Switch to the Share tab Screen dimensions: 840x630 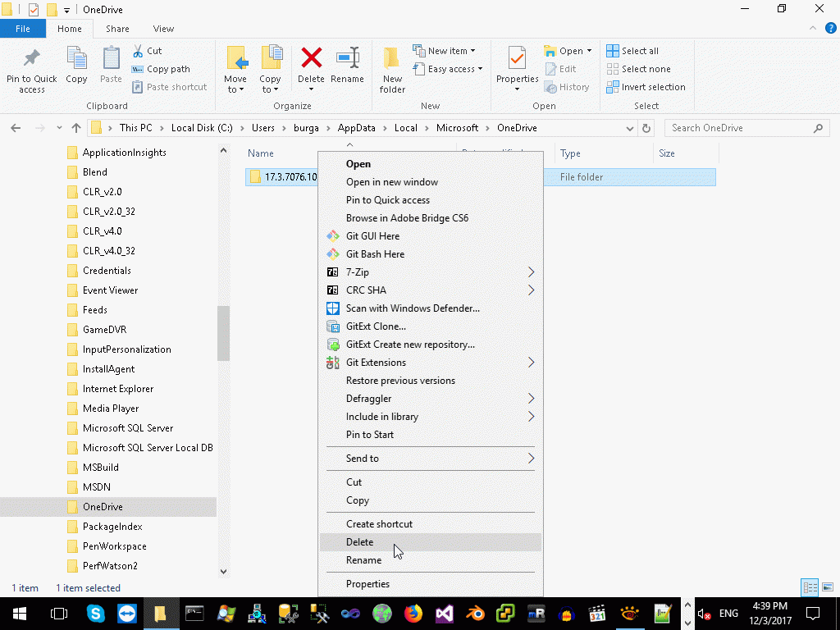point(117,29)
